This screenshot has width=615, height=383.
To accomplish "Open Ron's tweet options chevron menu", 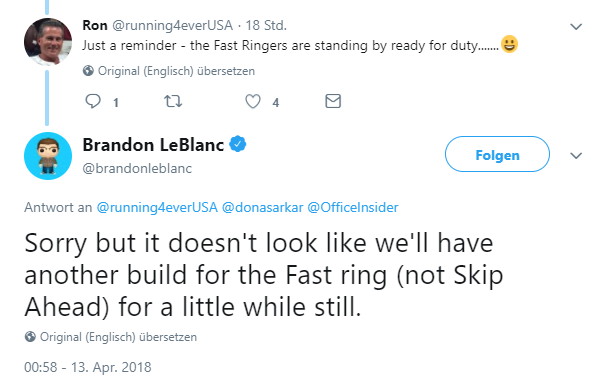I will click(576, 27).
